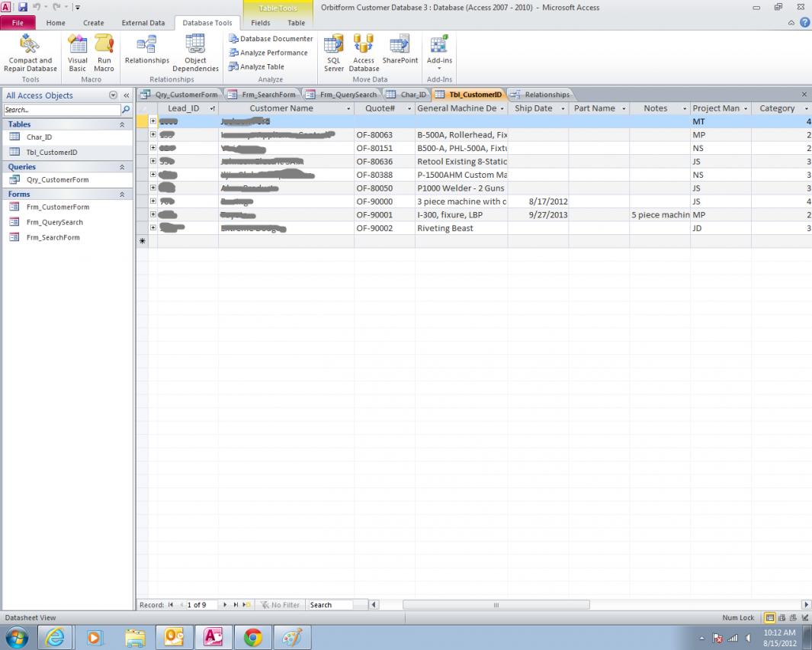This screenshot has width=812, height=650.
Task: Click the Run Macro icon
Action: (104, 53)
